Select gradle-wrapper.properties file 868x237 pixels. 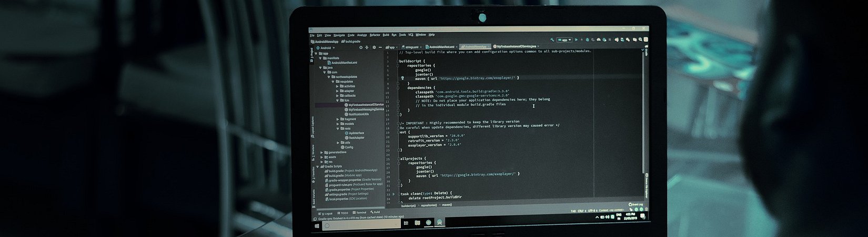coord(354,180)
